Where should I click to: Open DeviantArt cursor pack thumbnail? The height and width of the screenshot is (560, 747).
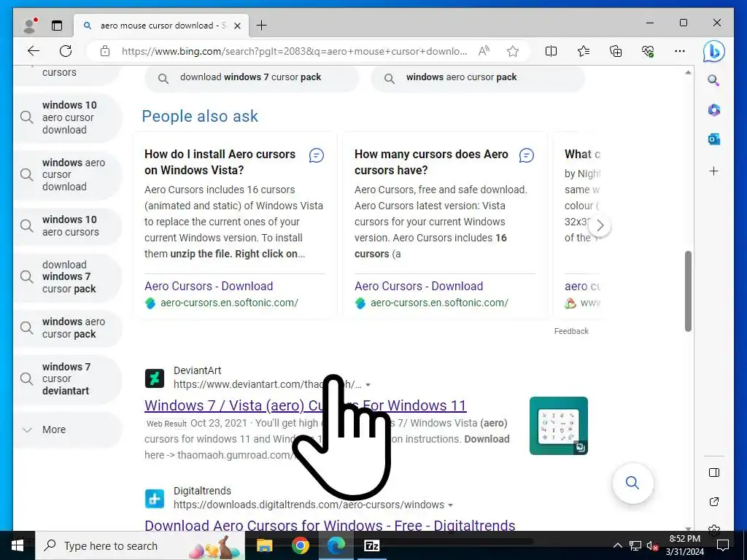558,426
